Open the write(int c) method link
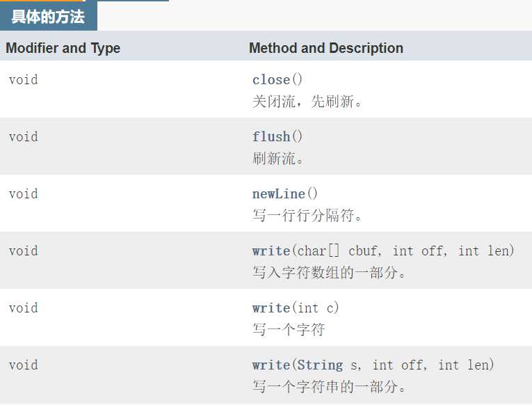This screenshot has height=405, width=532. (271, 308)
